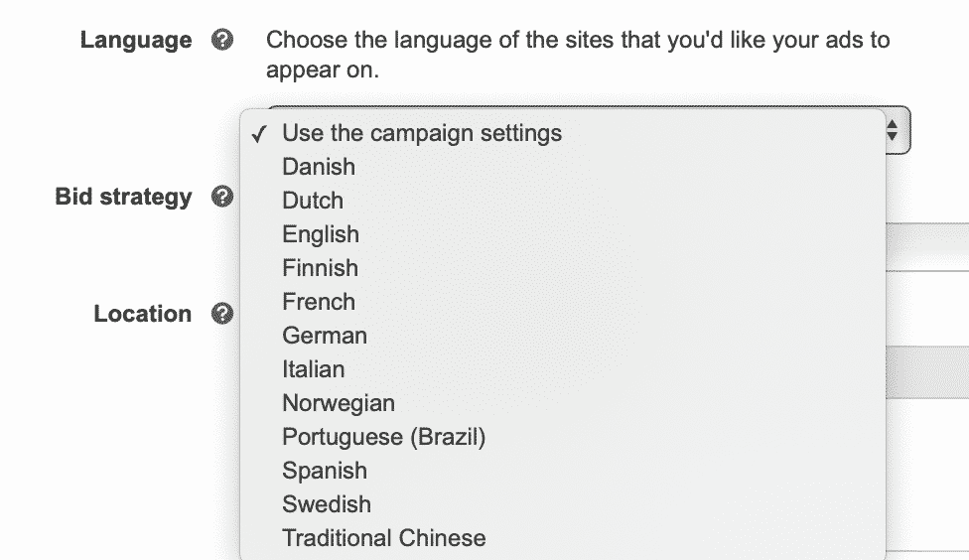Choose Norwegian language entry
This screenshot has height=560, width=969.
click(x=563, y=403)
